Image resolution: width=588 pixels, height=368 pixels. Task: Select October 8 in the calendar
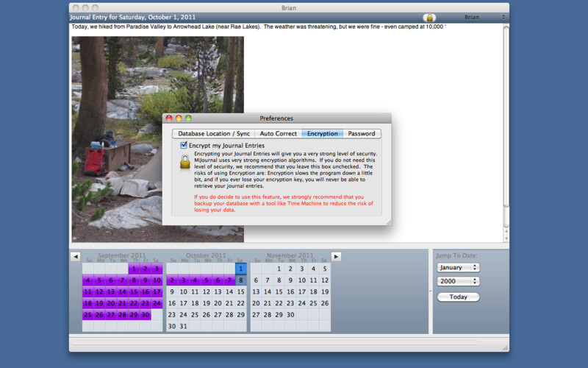click(240, 280)
